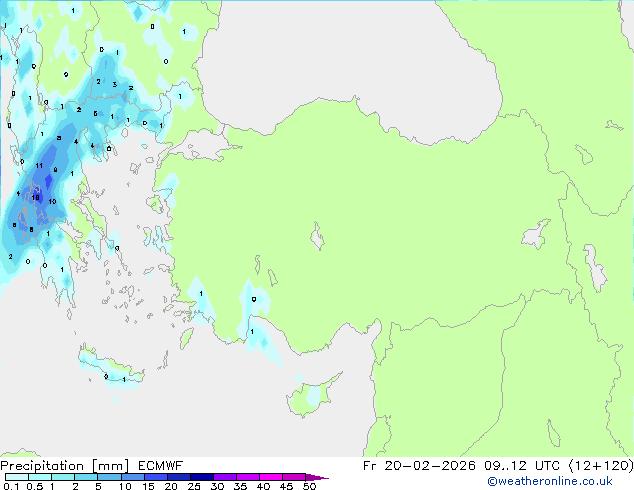The width and height of the screenshot is (634, 490).
Task: Click the legend scale label '20'
Action: click(x=171, y=486)
